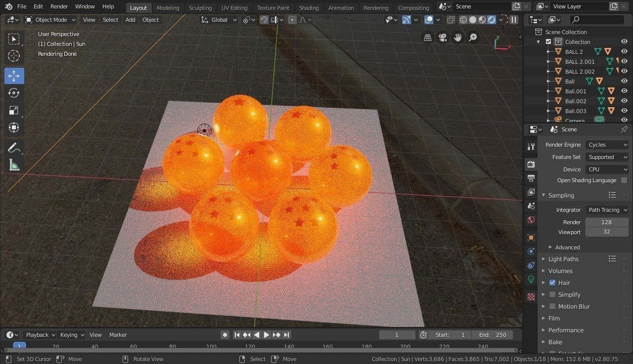Switch to rendered viewport shading
633x364 pixels.
tap(492, 20)
